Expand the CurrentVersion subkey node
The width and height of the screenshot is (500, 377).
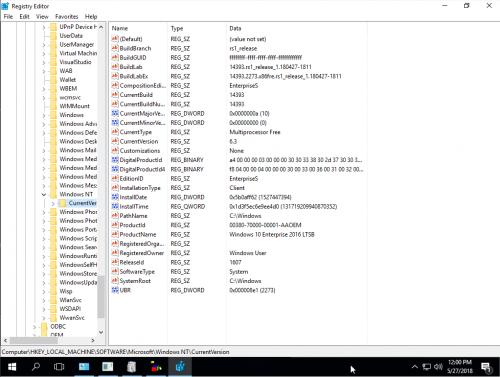click(x=53, y=203)
